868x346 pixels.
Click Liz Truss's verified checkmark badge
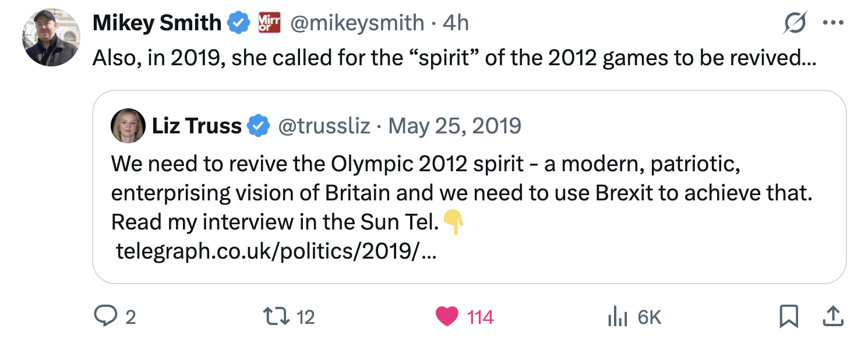pos(259,126)
